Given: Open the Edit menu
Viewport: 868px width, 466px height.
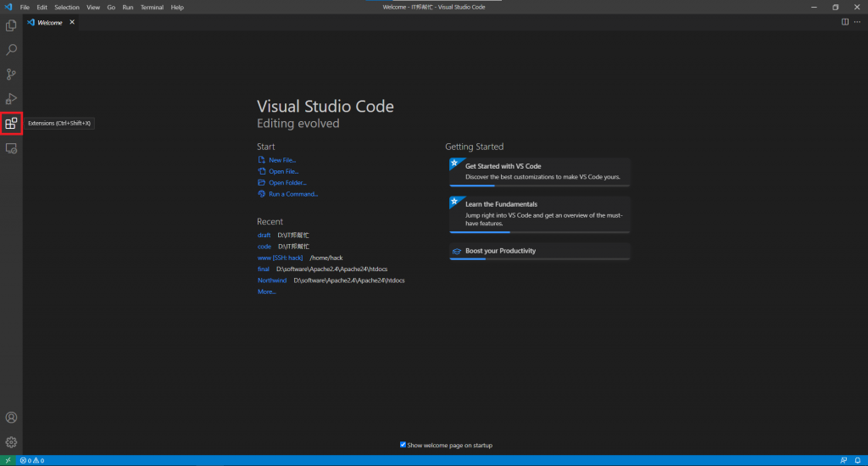Looking at the screenshot, I should coord(42,7).
